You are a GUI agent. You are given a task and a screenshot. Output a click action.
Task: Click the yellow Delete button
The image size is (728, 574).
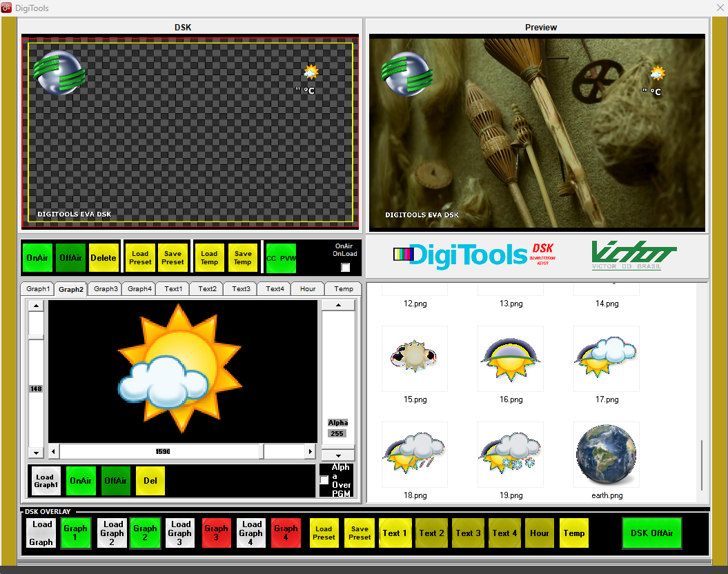click(x=104, y=258)
